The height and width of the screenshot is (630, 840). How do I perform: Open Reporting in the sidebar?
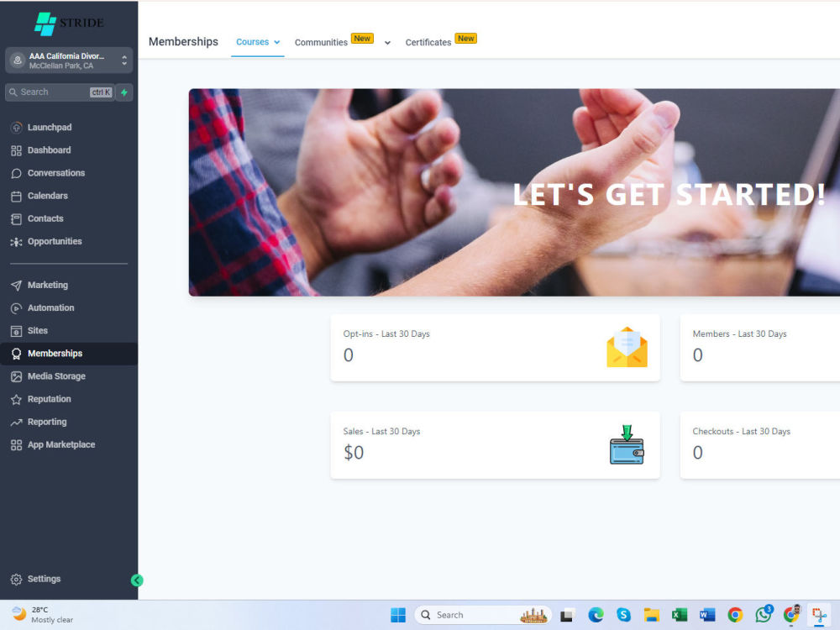click(x=46, y=423)
